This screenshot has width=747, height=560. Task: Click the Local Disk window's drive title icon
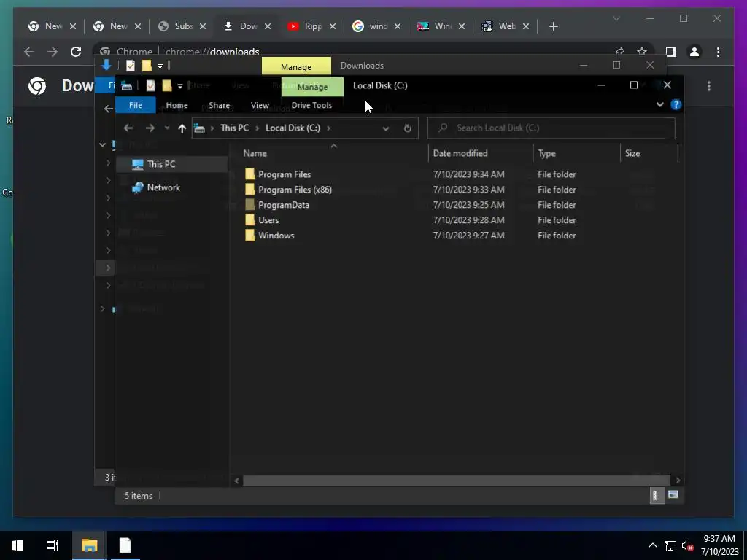[126, 86]
